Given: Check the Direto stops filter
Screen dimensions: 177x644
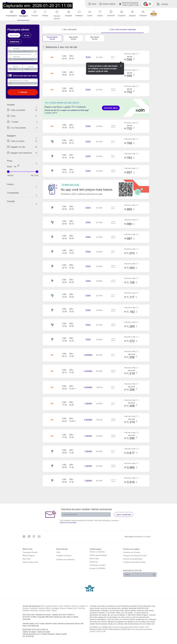Looking at the screenshot, I should click(8, 116).
